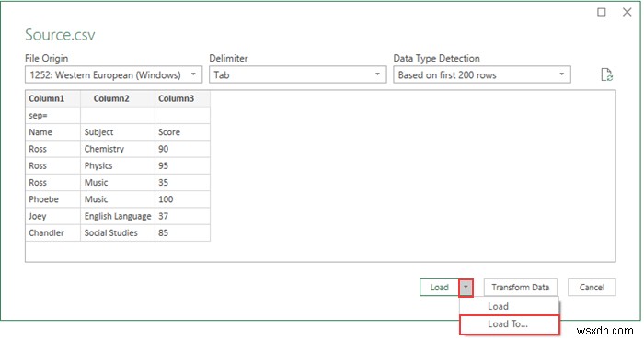
Task: Click the refresh preview file icon
Action: [x=607, y=74]
